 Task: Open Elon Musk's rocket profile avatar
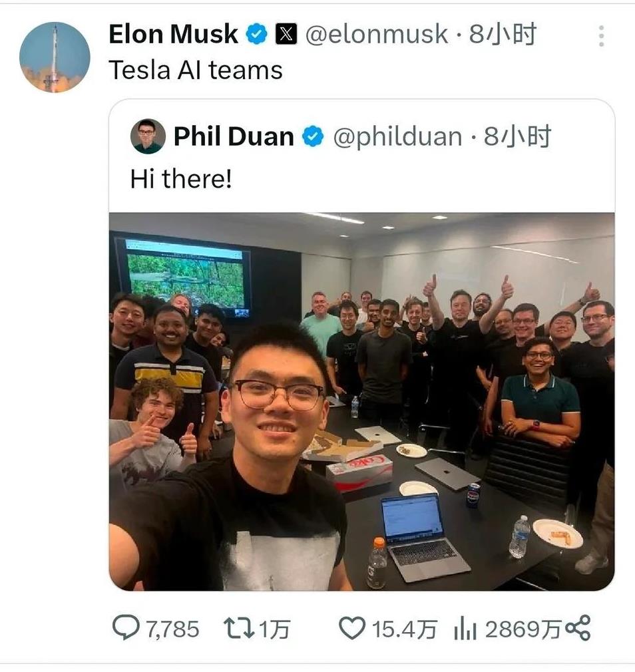pyautogui.click(x=55, y=57)
